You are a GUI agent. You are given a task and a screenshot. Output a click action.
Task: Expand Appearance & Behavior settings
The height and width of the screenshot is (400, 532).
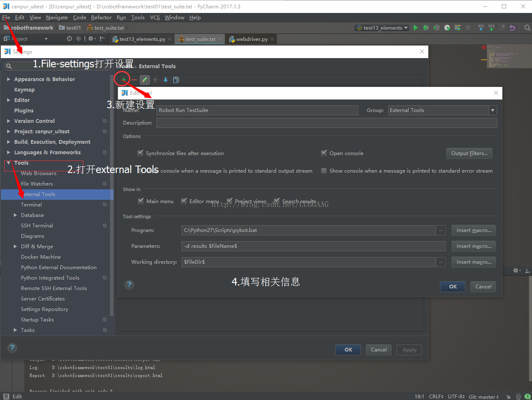tap(8, 79)
